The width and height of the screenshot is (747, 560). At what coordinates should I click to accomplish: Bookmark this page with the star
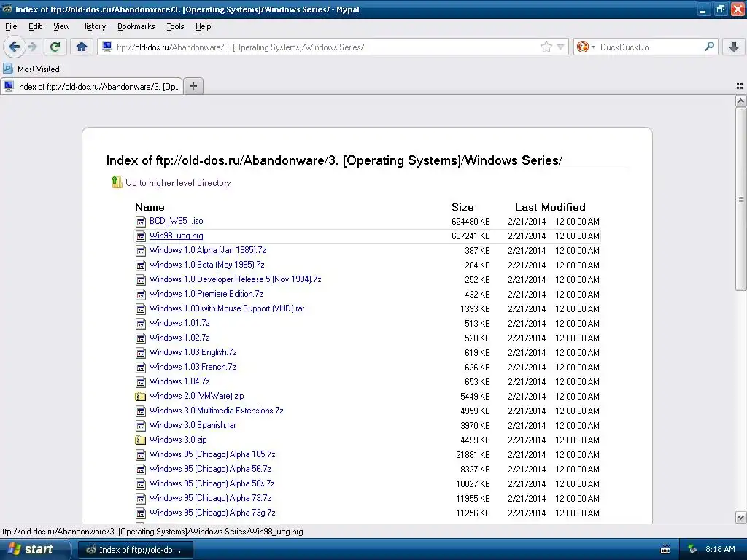(546, 47)
